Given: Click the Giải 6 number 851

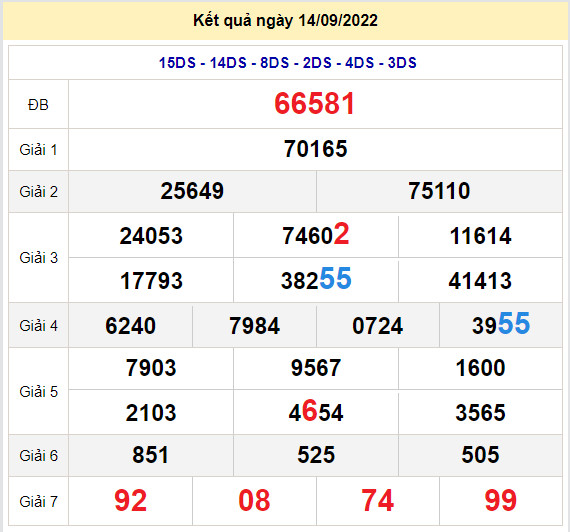Looking at the screenshot, I should 150,455.
